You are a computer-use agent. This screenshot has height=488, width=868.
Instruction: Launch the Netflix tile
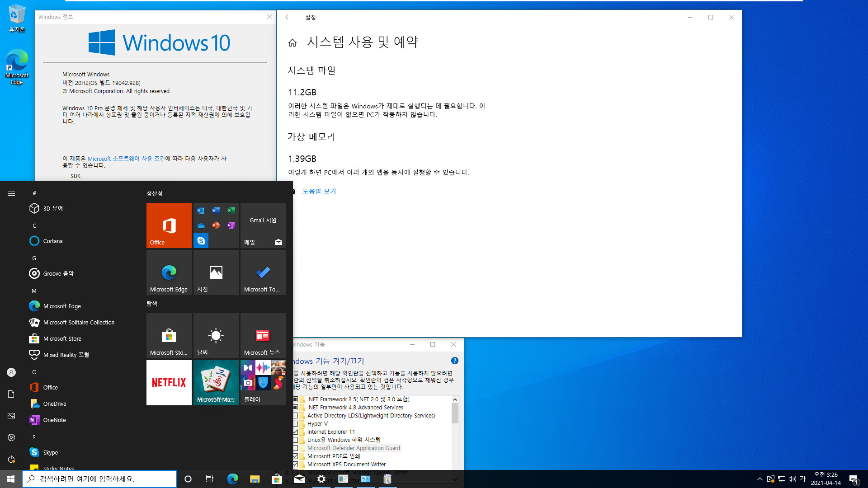tap(169, 382)
